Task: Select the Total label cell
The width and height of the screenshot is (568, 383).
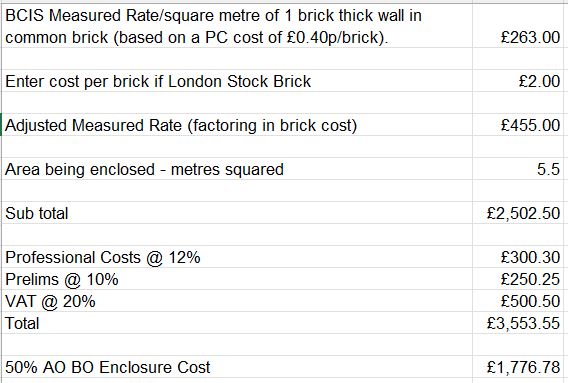Action: (237, 323)
